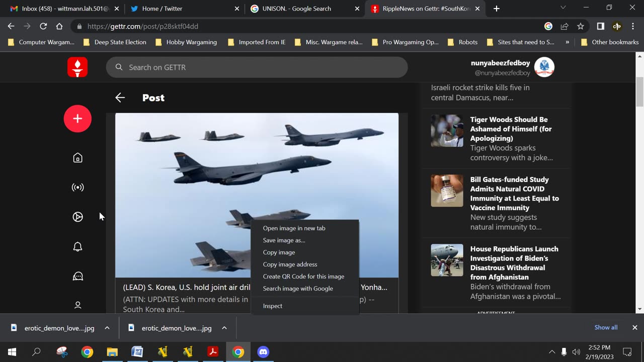Close the downloads bar

click(x=634, y=327)
